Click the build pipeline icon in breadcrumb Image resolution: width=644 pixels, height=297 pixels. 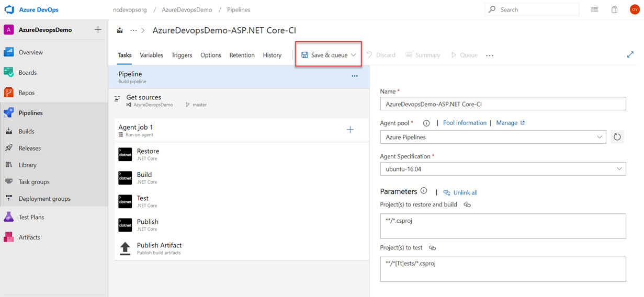[120, 30]
